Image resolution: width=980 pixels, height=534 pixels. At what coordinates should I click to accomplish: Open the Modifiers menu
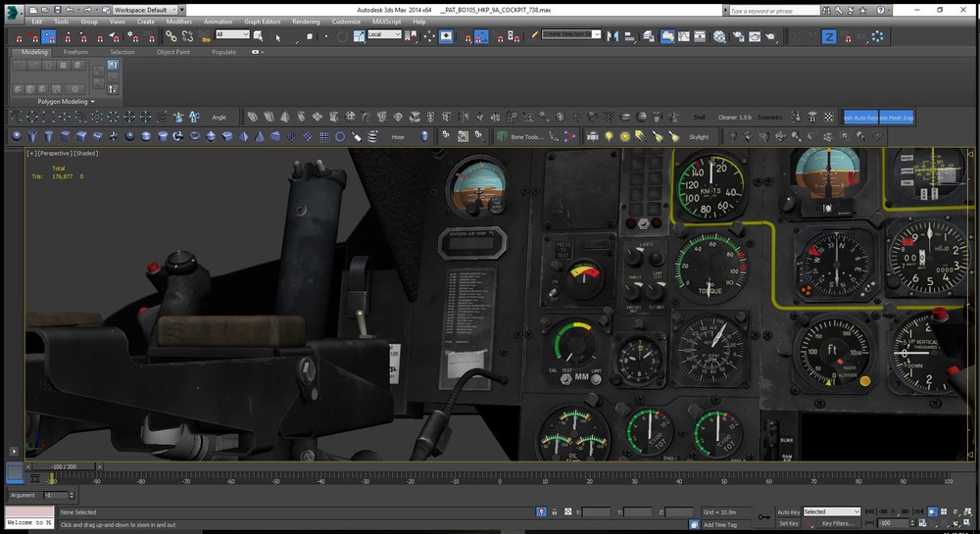click(x=178, y=21)
